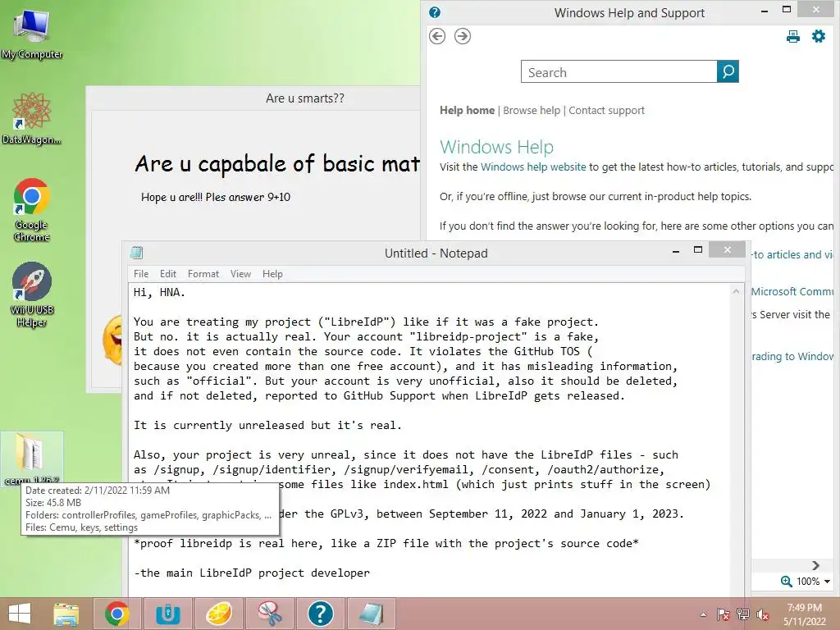Viewport: 840px width, 630px height.
Task: Open Notepad File menu
Action: click(x=141, y=274)
